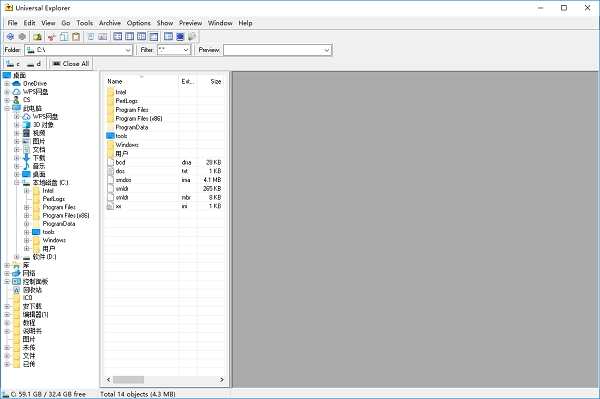The height and width of the screenshot is (399, 600).
Task: Click the last toolbar icon with green arrow
Action: tap(192, 37)
